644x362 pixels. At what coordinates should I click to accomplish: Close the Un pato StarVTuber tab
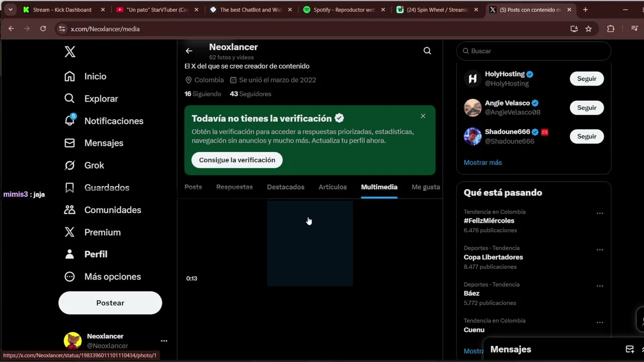point(196,10)
